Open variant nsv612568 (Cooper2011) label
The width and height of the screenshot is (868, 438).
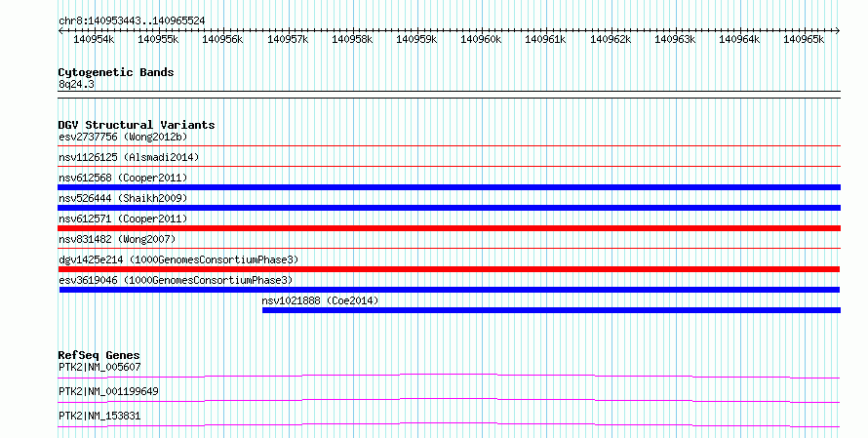[x=123, y=178]
